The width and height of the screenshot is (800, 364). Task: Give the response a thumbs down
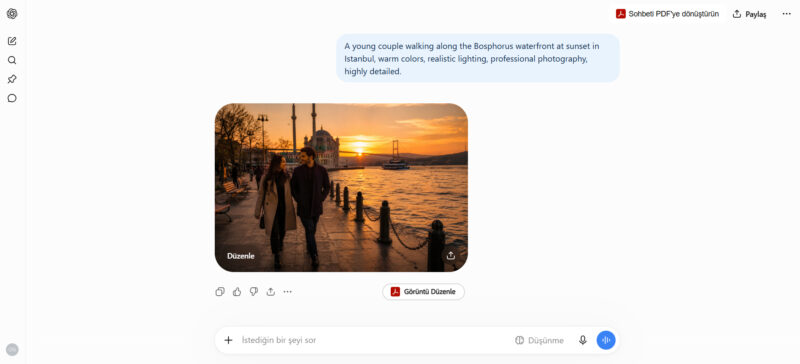[x=254, y=292]
